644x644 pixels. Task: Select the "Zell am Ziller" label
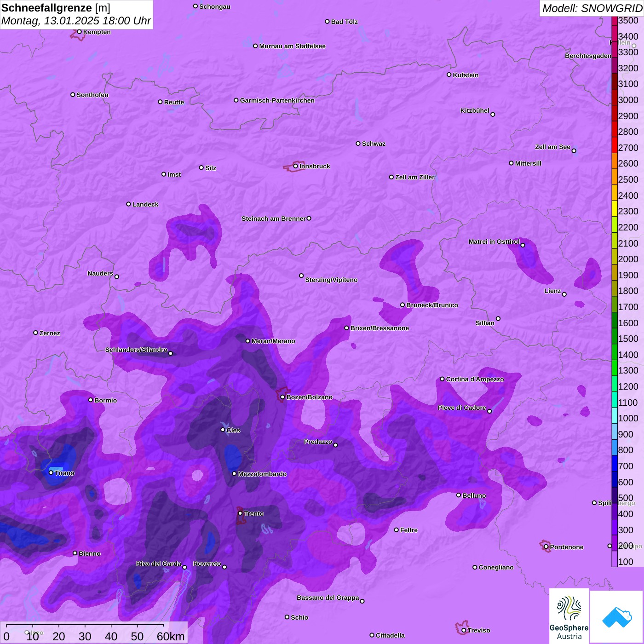(415, 177)
